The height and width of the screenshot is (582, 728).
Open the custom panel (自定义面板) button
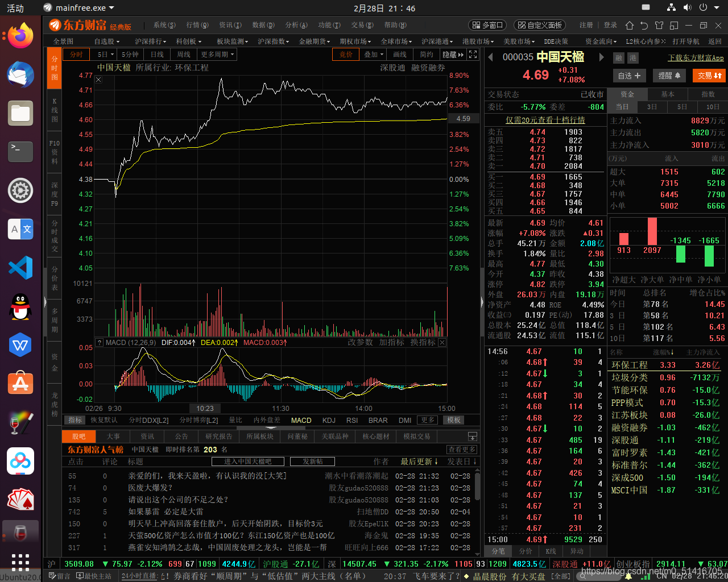(x=540, y=25)
